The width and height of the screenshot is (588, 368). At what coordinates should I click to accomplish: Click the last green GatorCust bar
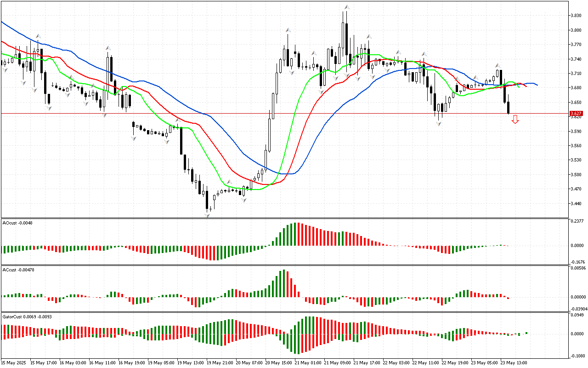[x=526, y=333]
